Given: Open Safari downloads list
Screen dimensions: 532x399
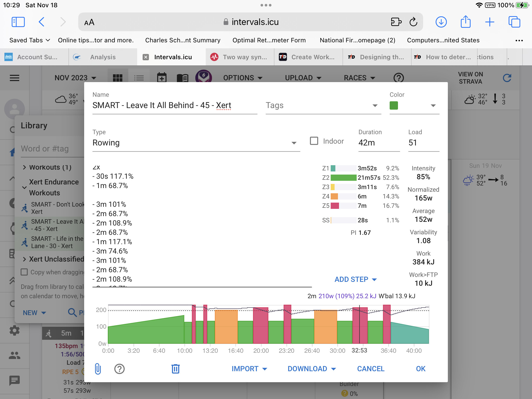Looking at the screenshot, I should pos(441,22).
